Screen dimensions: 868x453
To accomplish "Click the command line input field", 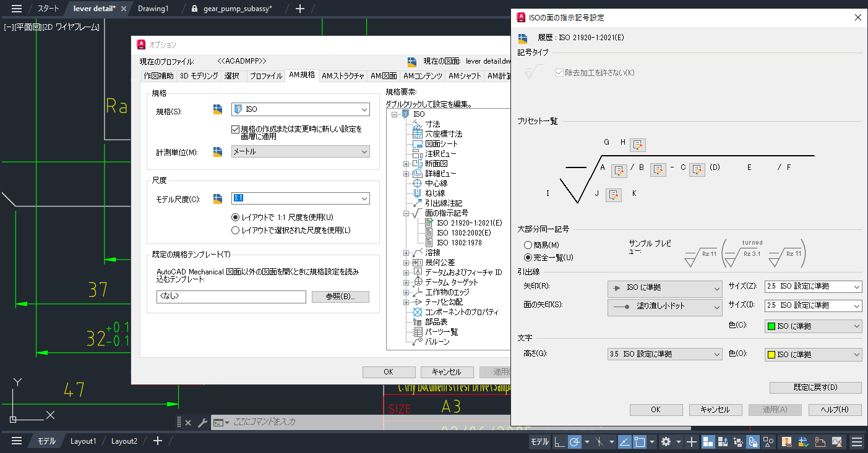I will point(369,422).
